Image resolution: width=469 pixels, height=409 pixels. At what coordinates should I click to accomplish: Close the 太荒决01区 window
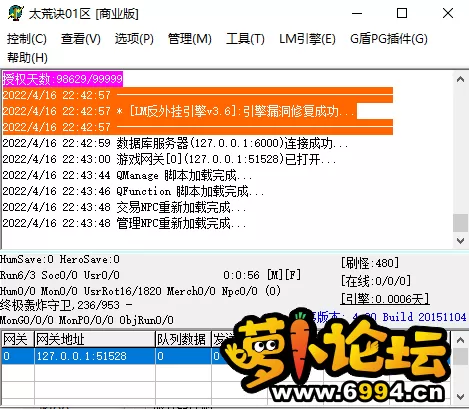click(448, 13)
